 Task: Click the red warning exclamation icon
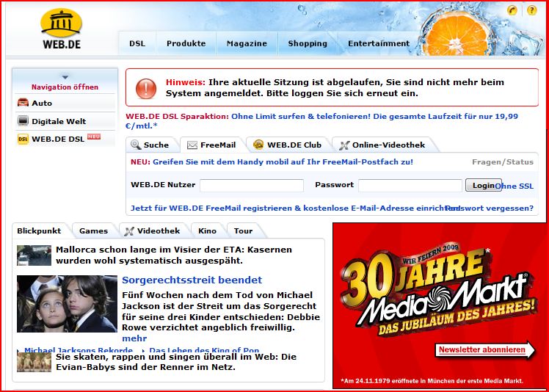pos(145,89)
